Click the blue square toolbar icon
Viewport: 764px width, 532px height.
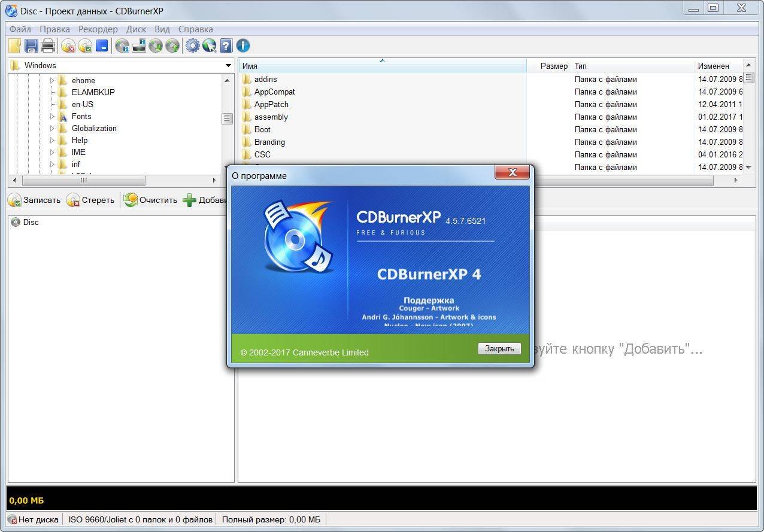[102, 45]
